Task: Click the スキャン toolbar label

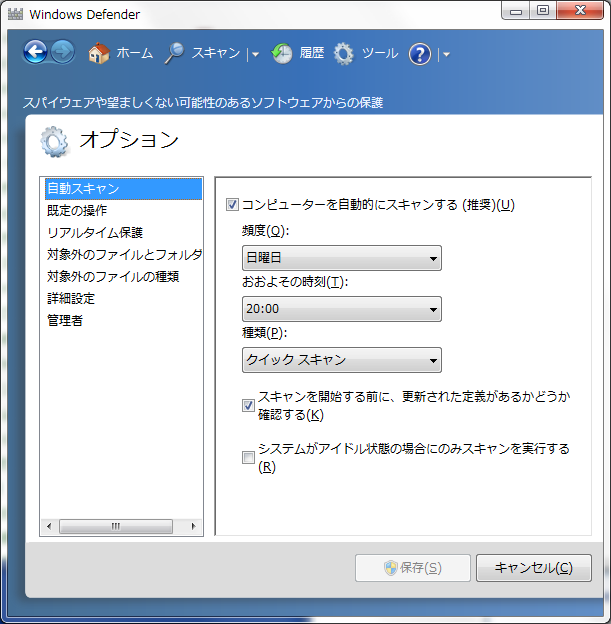Action: point(216,53)
